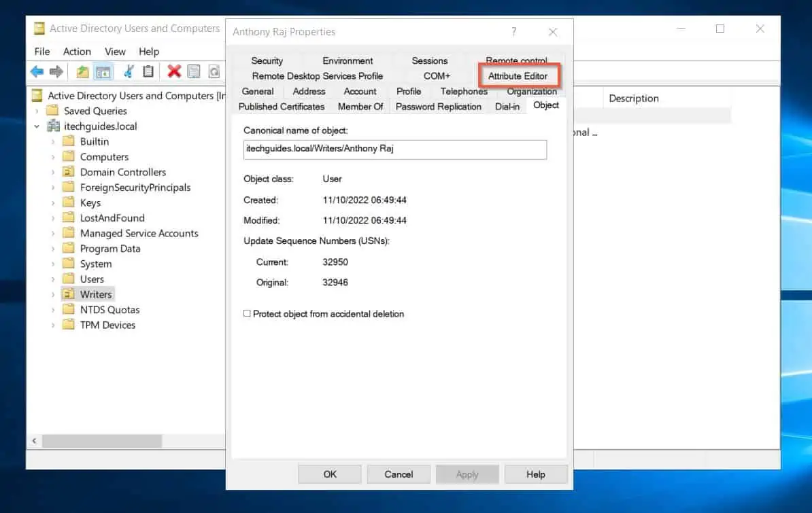812x513 pixels.
Task: Click the itechguides.local domain icon
Action: (x=53, y=126)
